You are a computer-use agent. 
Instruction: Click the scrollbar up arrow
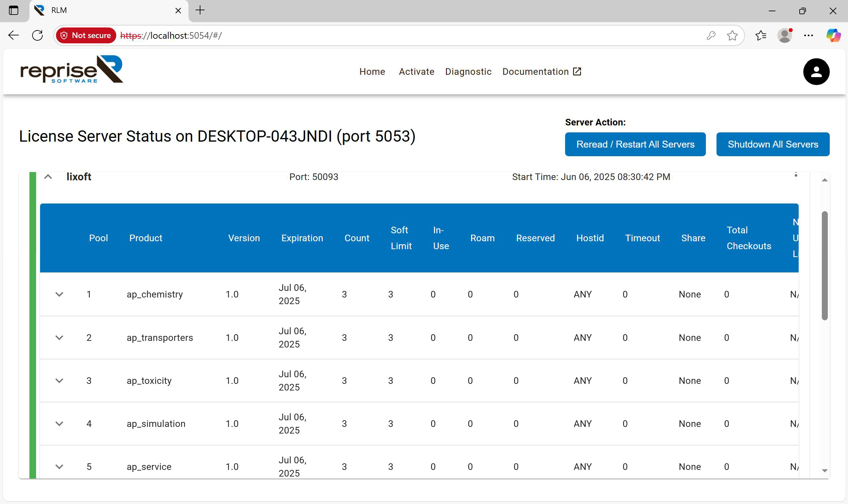[x=824, y=180]
